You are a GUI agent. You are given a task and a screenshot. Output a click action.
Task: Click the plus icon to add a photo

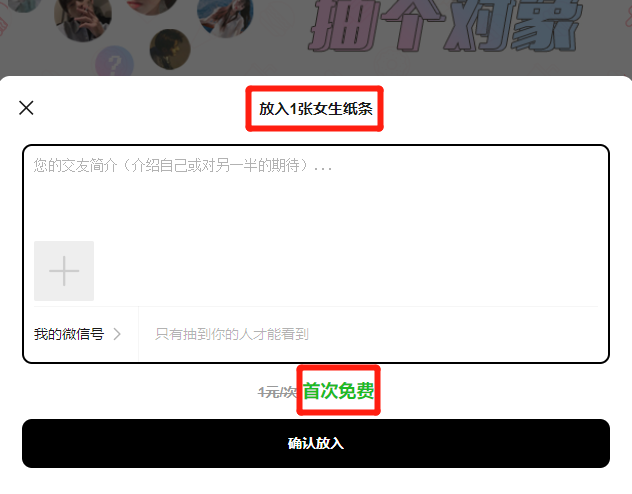tap(64, 271)
